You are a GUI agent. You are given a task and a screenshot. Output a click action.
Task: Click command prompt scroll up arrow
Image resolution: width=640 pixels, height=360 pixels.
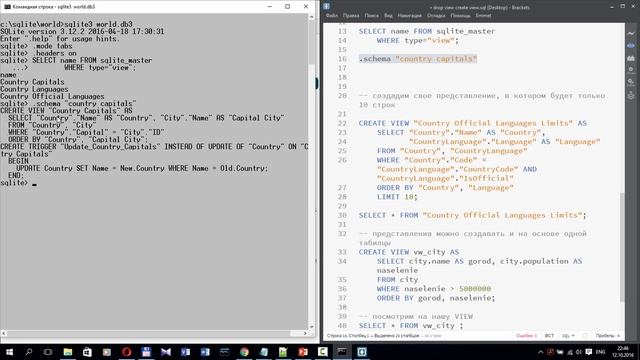pyautogui.click(x=312, y=17)
